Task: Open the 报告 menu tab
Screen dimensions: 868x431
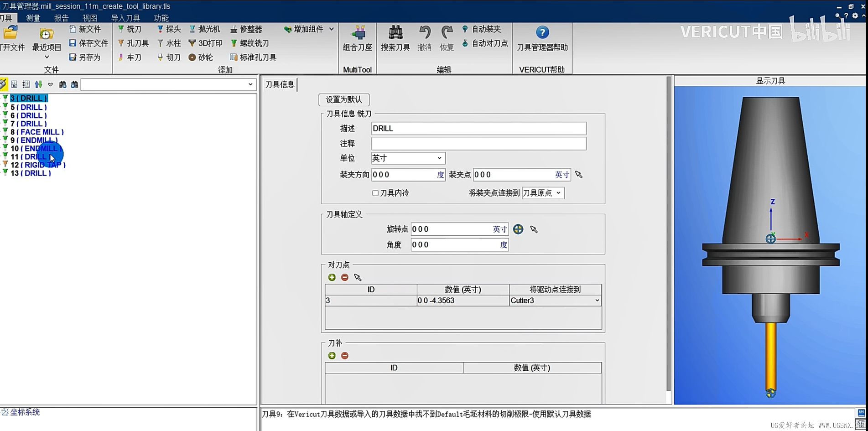Action: 61,18
